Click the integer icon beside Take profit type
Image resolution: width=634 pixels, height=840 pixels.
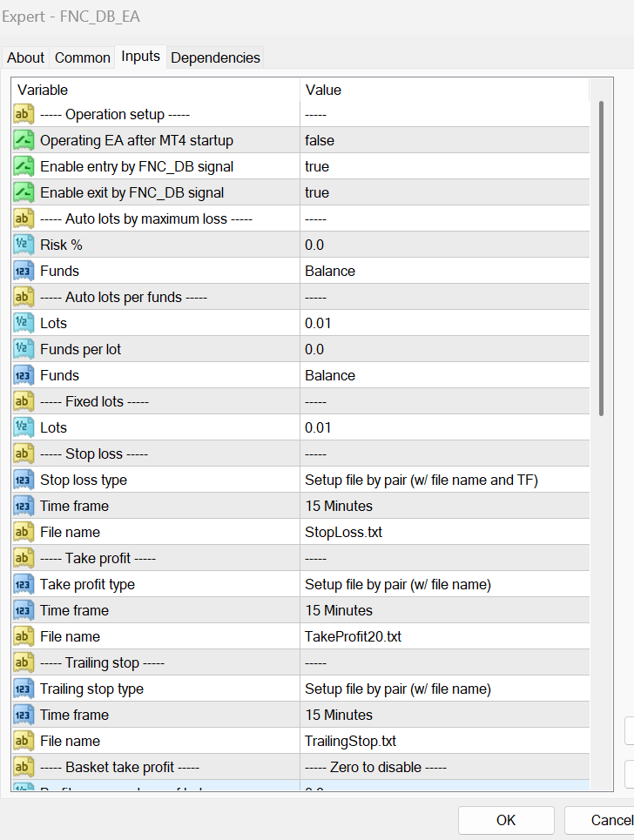[23, 584]
